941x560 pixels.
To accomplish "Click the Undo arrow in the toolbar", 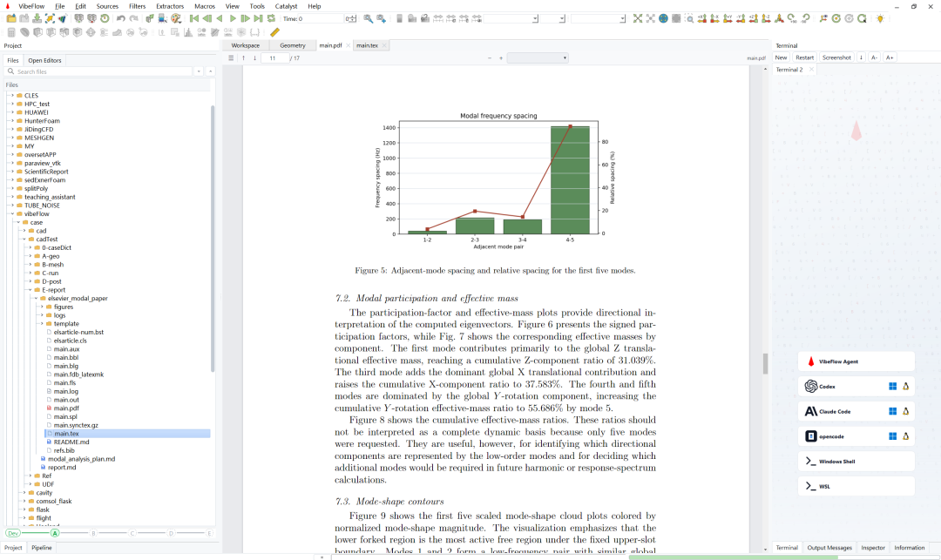I will coord(120,18).
